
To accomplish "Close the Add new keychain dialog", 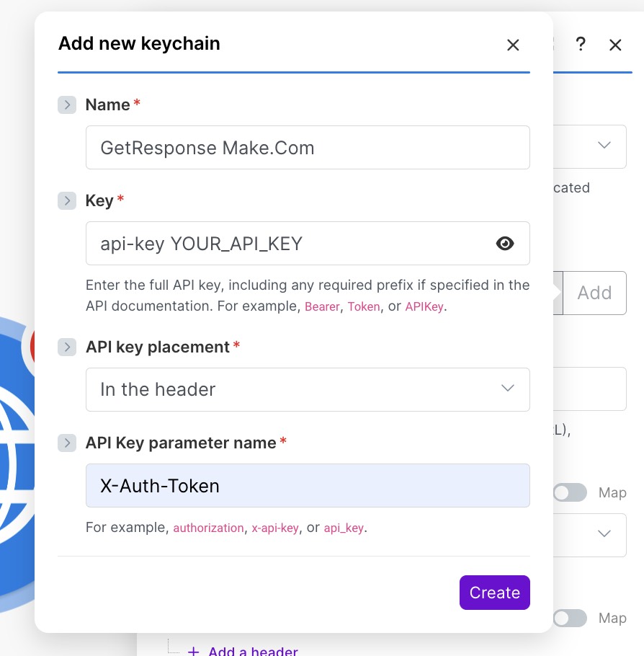I will pyautogui.click(x=513, y=45).
